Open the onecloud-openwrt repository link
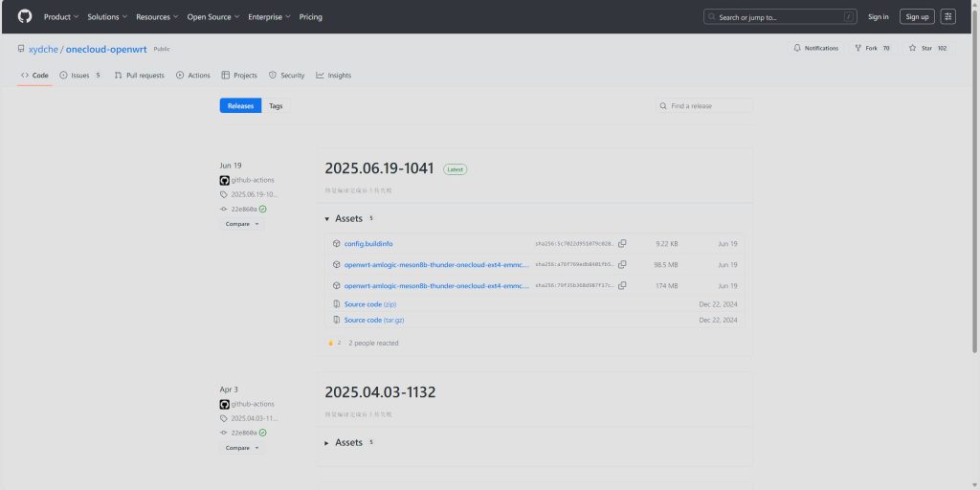Image resolution: width=980 pixels, height=490 pixels. tap(106, 49)
